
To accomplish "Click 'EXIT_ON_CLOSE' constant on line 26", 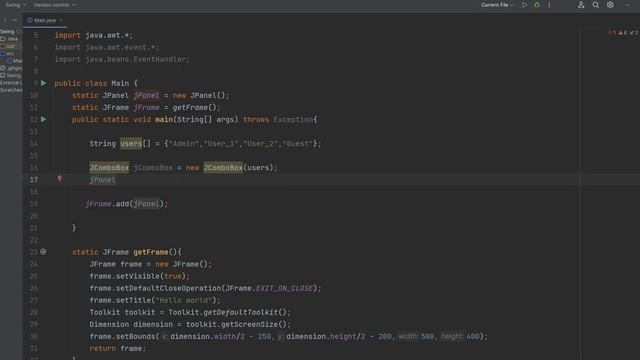I will pyautogui.click(x=284, y=288).
